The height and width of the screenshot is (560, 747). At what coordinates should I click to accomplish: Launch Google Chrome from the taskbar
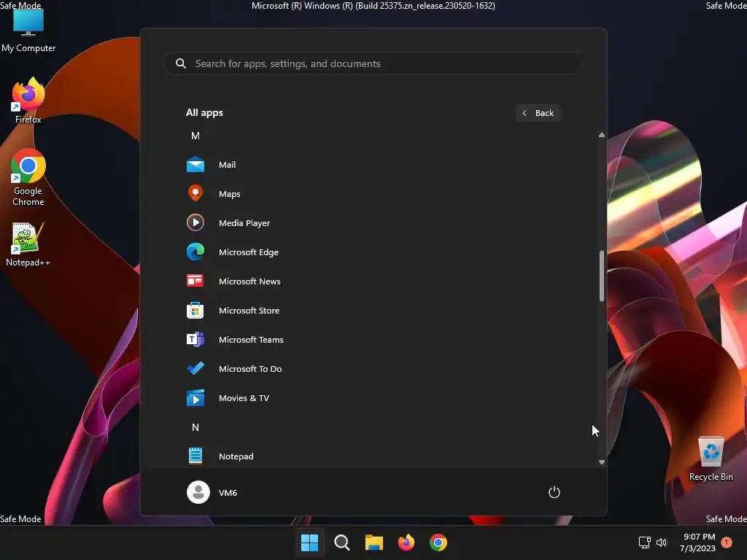[x=438, y=542]
